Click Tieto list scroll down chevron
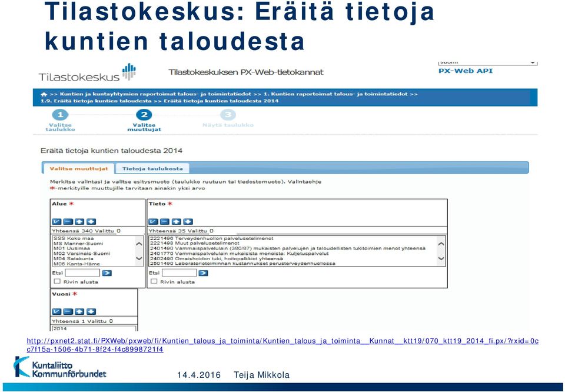Screen dimensions: 565x392 click(441, 258)
